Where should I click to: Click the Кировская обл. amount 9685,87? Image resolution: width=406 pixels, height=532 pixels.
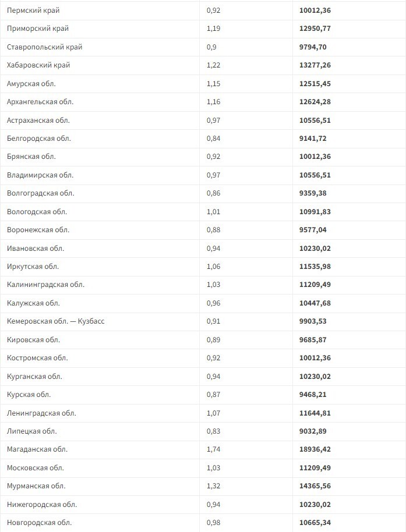point(312,340)
